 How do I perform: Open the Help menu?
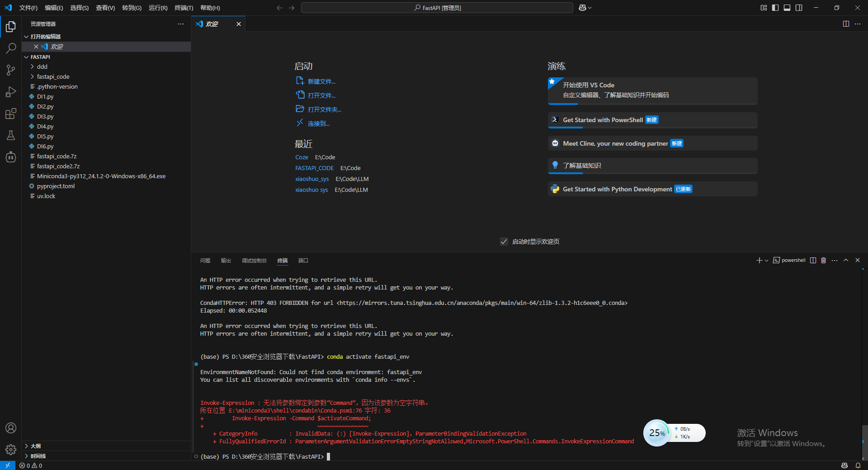coord(210,8)
